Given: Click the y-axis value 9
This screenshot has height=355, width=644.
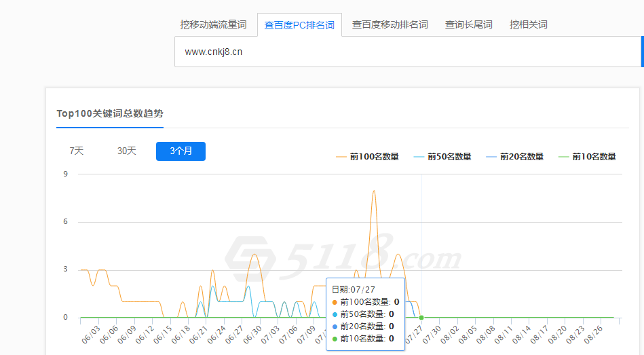Looking at the screenshot, I should (x=65, y=174).
